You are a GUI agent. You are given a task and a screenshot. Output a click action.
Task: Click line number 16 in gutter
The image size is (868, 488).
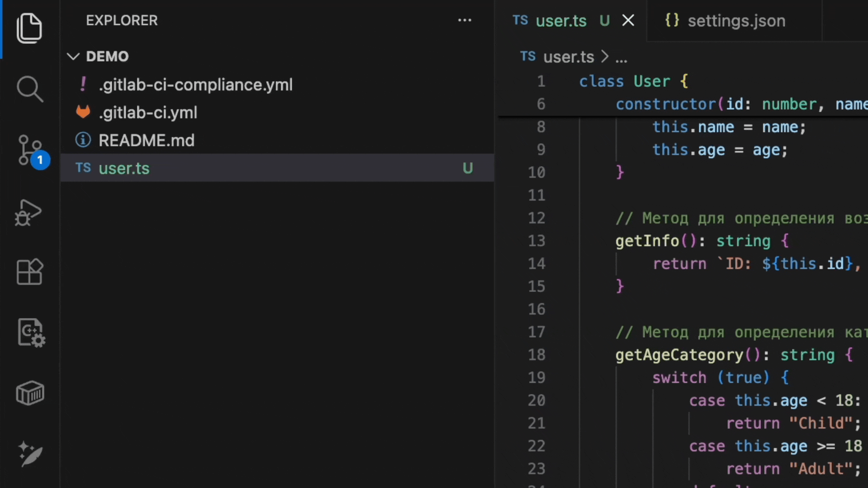537,310
